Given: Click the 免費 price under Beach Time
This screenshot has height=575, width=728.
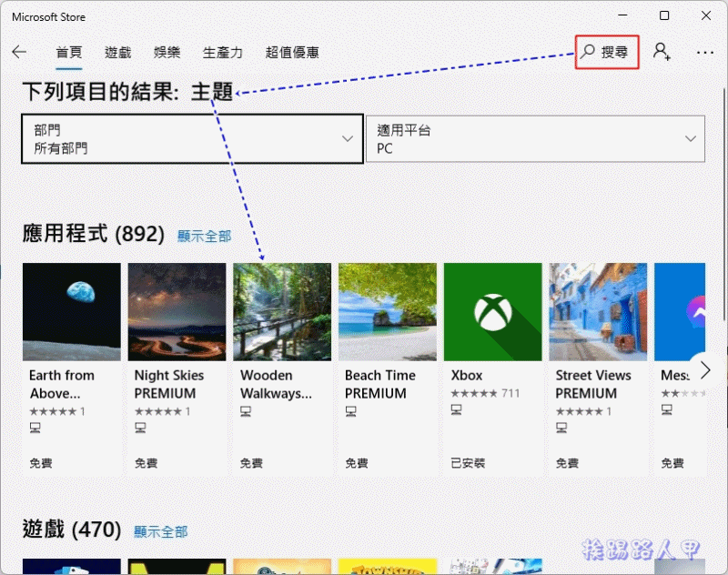Looking at the screenshot, I should (x=357, y=463).
